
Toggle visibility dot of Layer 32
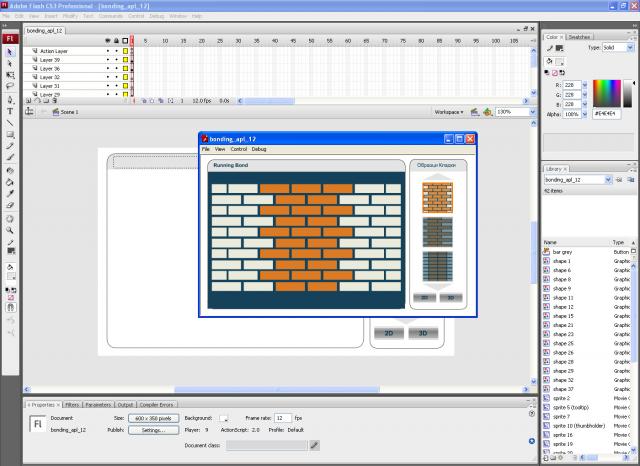tap(108, 77)
